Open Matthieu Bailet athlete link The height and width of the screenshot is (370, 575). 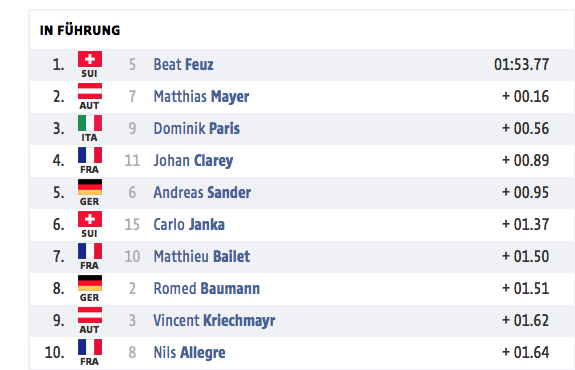pos(202,256)
